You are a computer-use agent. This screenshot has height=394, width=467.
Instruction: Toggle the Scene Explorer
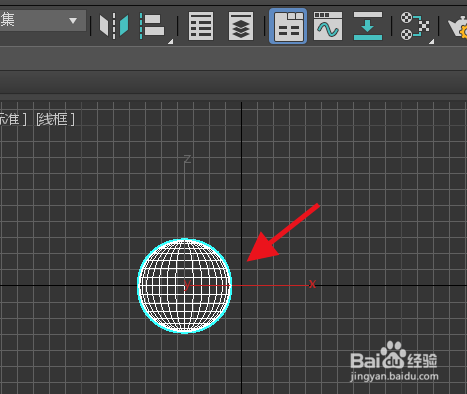201,26
